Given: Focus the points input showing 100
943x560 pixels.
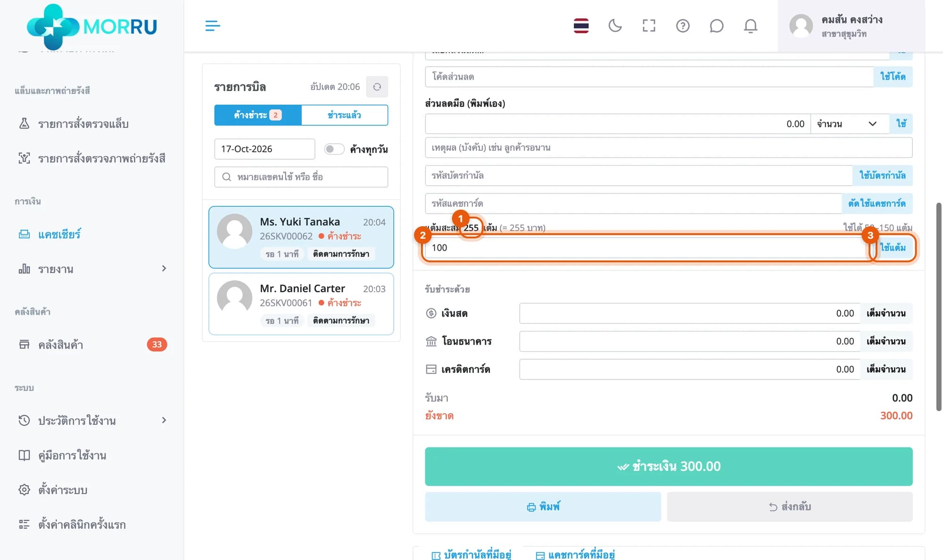Looking at the screenshot, I should click(649, 247).
